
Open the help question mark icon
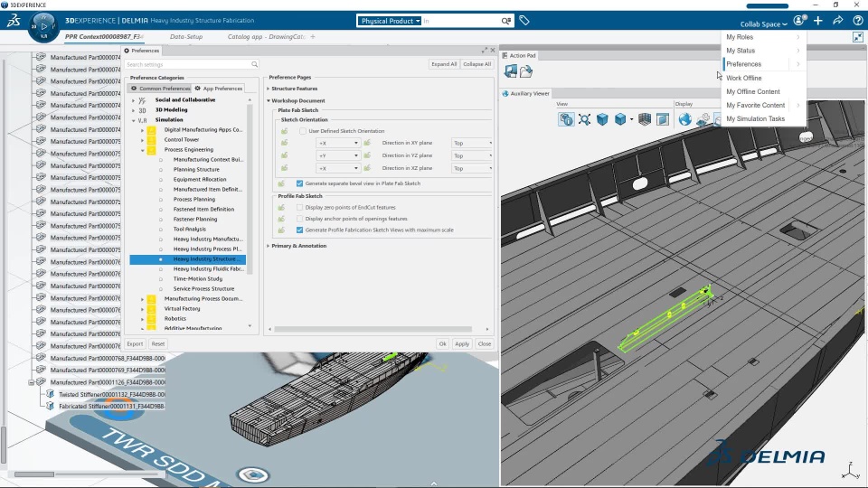857,21
